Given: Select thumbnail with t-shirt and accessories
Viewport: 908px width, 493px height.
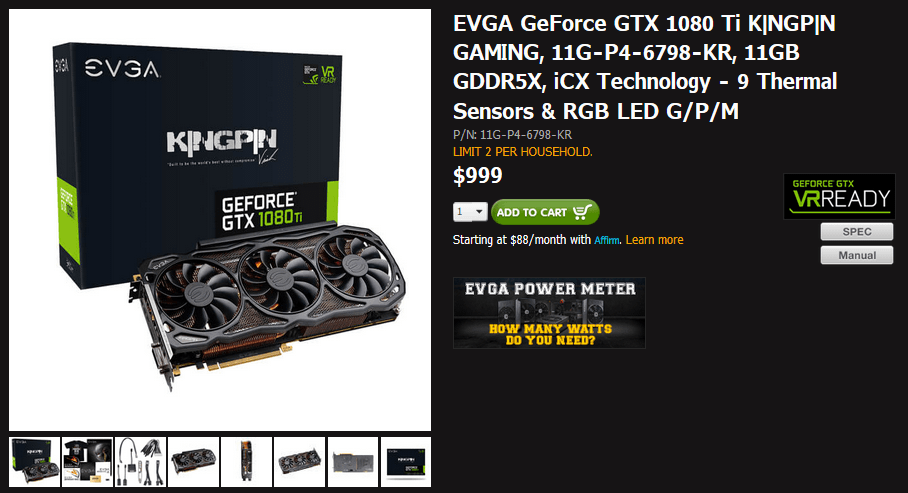Looking at the screenshot, I should tap(87, 462).
